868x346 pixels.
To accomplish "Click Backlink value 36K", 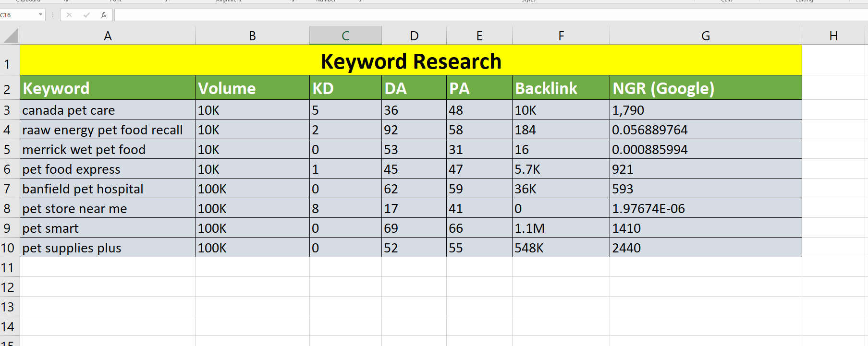I will coord(561,189).
